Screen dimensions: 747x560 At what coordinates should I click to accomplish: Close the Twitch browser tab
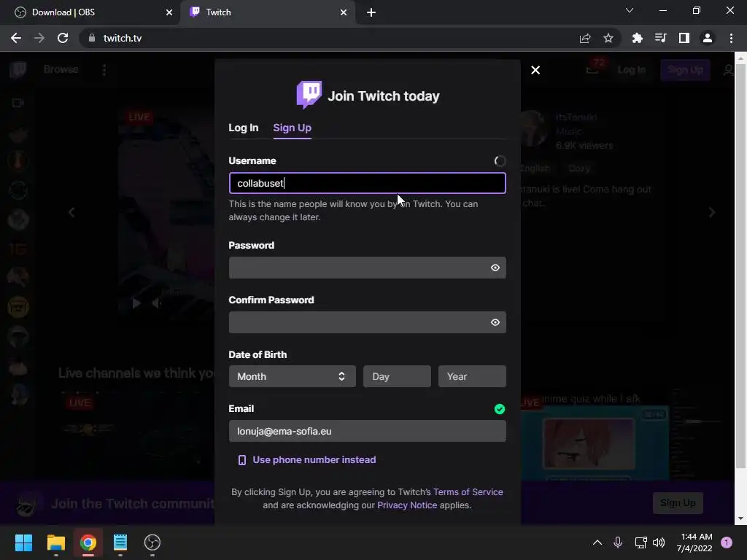pos(344,12)
